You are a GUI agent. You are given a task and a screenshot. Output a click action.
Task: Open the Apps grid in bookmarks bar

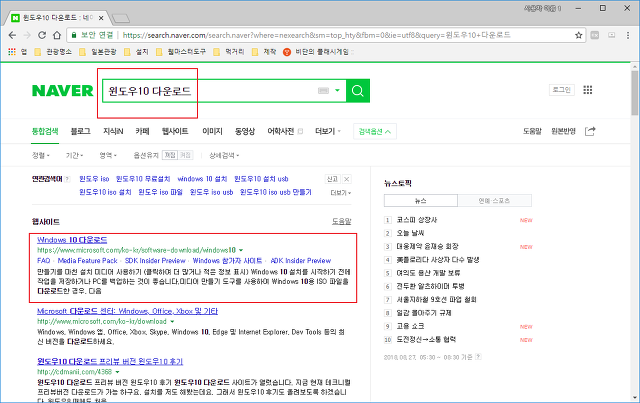tap(12, 52)
